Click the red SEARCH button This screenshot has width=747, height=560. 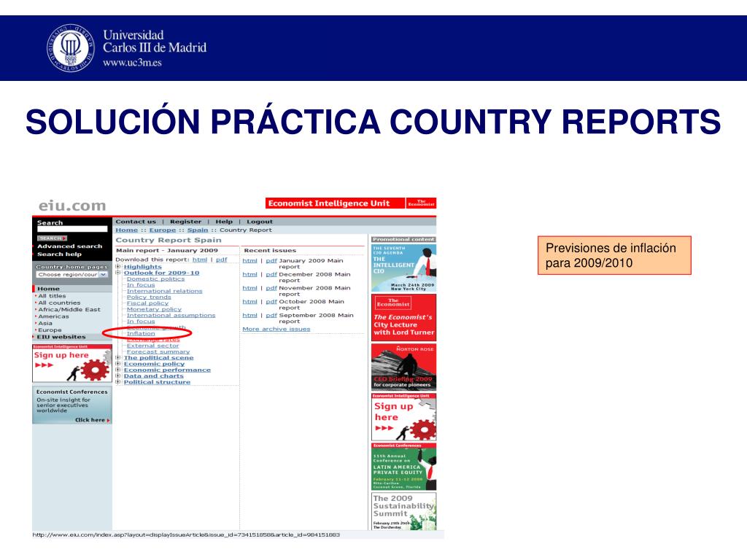(x=52, y=238)
